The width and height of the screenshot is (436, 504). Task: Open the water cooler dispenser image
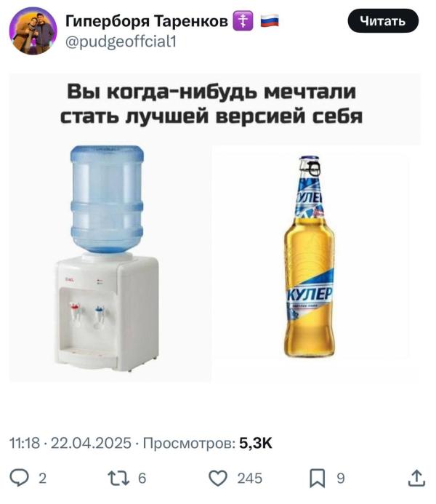click(108, 259)
